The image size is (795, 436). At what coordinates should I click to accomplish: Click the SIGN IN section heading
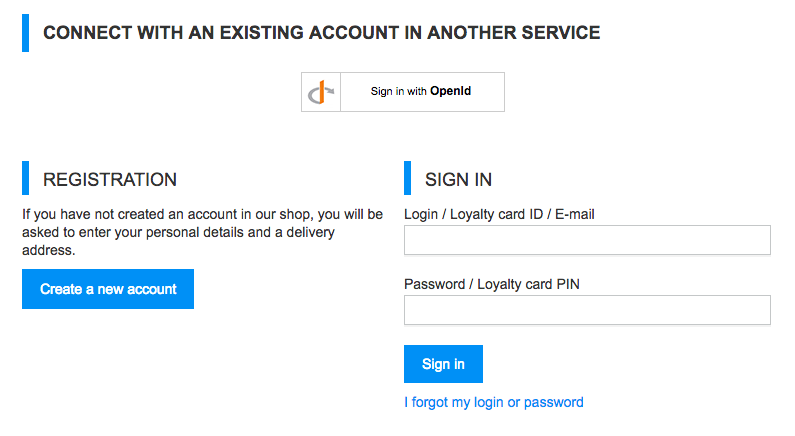pos(458,180)
